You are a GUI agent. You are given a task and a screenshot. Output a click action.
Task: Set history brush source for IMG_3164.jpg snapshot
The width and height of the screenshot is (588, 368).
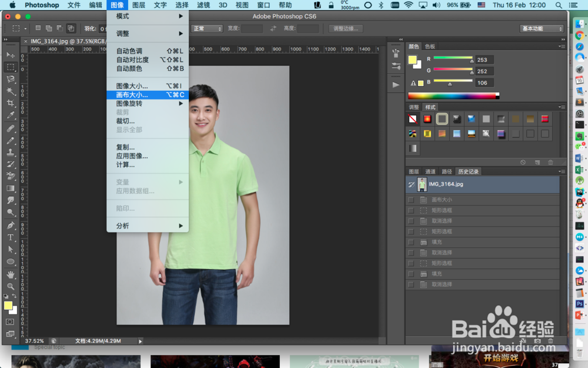point(412,184)
